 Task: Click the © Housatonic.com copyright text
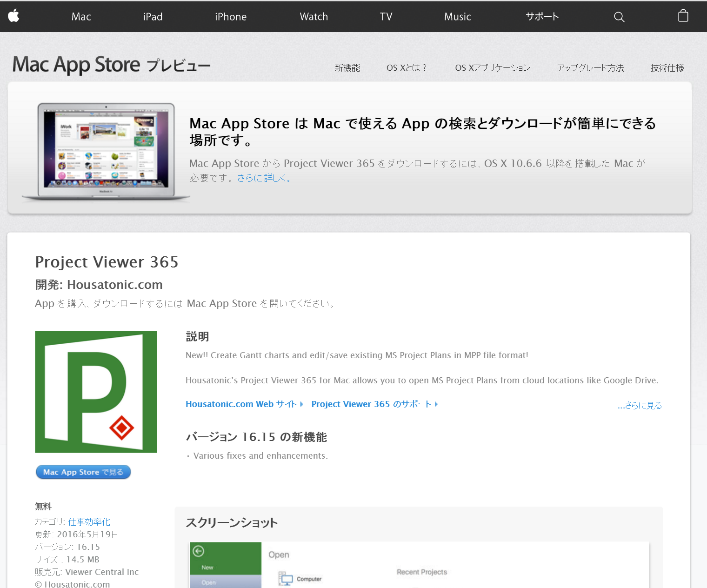[x=73, y=584]
